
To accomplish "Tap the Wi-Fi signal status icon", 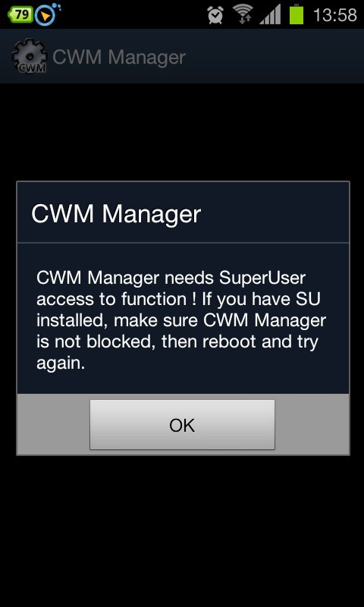I will point(243,15).
